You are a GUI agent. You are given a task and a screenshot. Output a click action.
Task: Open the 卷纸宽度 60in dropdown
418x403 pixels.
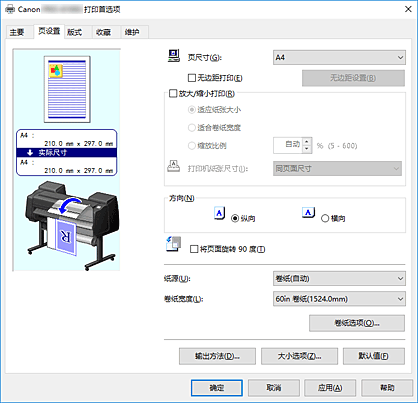pyautogui.click(x=339, y=299)
